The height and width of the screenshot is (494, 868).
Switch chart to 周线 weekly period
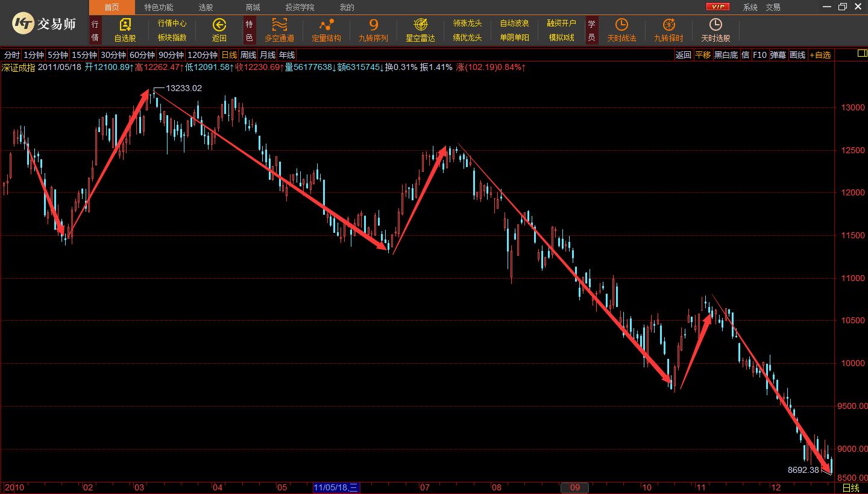(x=248, y=55)
